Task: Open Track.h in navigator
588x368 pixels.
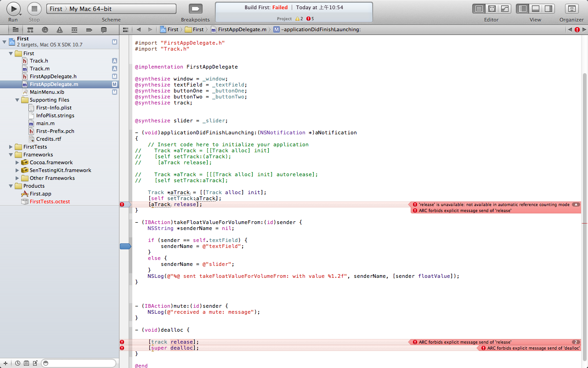Action: pyautogui.click(x=39, y=61)
